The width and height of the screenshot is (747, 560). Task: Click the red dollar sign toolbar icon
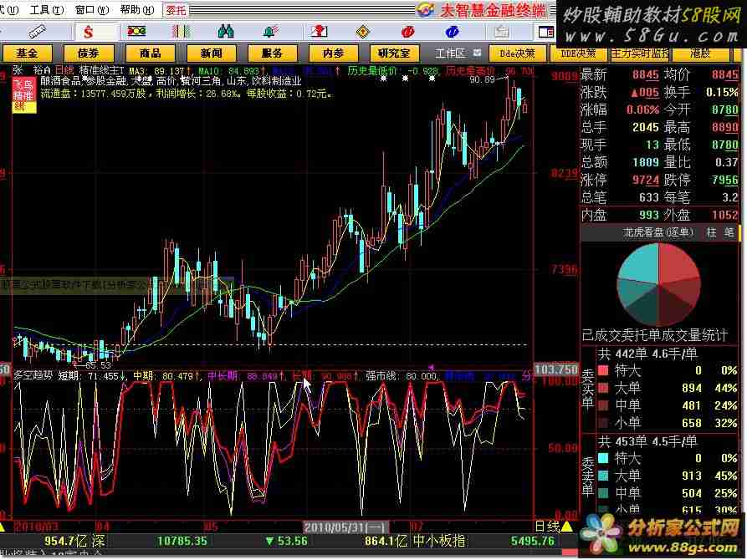(x=86, y=32)
